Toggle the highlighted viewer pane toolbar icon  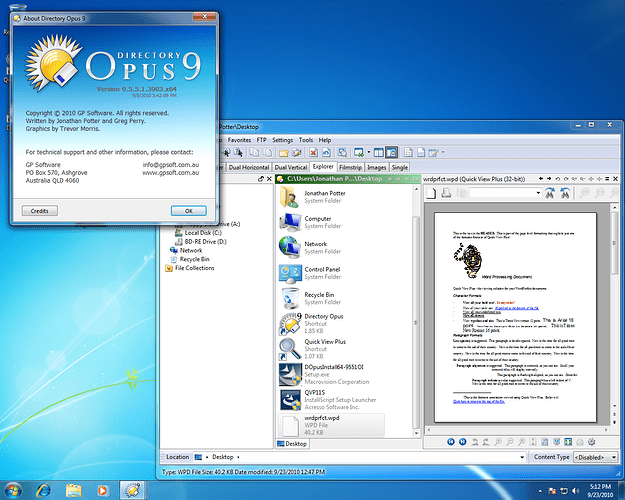[x=391, y=152]
